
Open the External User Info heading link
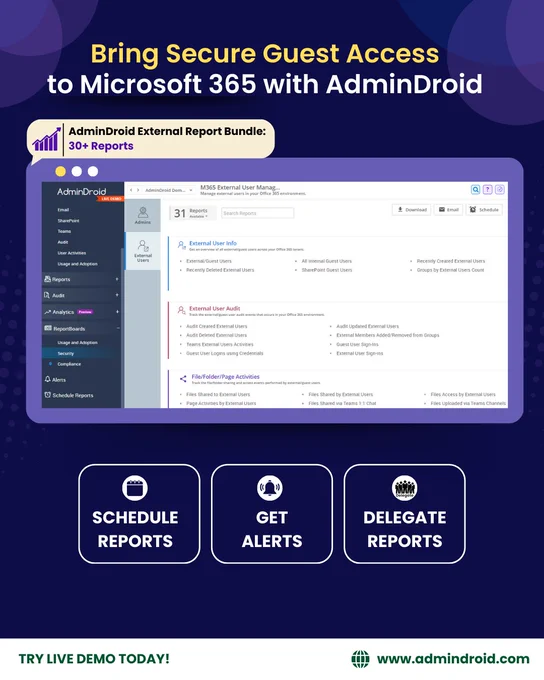point(213,243)
